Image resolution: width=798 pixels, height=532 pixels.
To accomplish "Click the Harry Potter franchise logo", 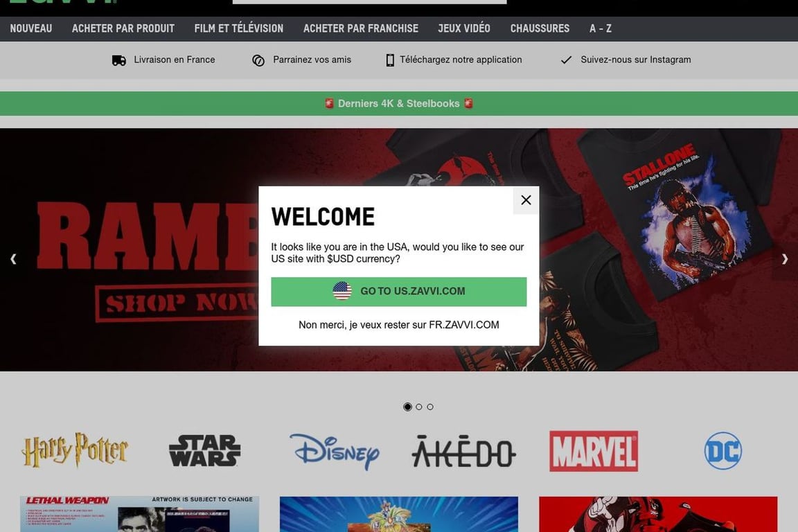I will (75, 450).
